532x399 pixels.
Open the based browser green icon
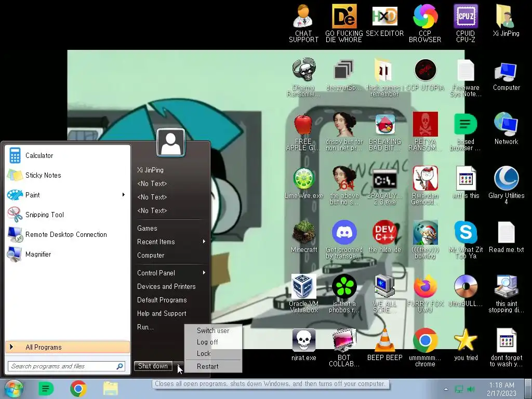[x=465, y=132]
